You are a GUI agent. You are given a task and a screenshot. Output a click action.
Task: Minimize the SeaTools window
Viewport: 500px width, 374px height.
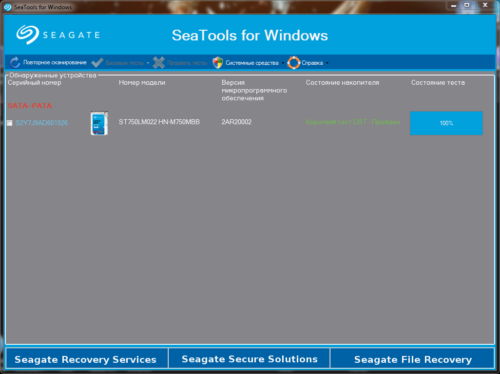pyautogui.click(x=454, y=5)
